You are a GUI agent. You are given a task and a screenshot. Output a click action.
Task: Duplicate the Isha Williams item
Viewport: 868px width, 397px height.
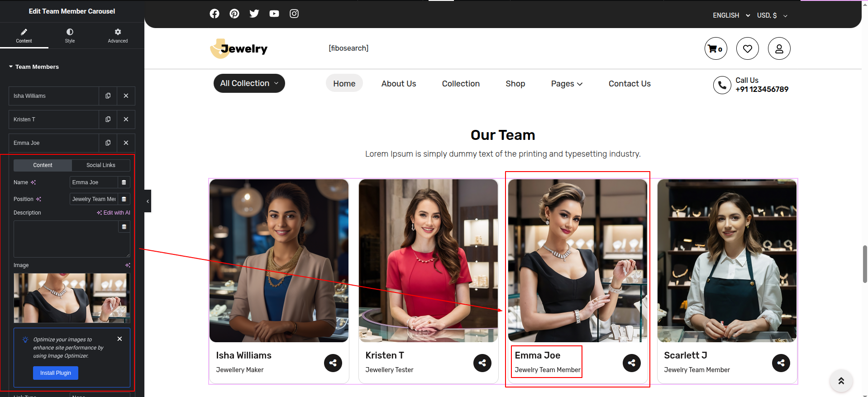pyautogui.click(x=108, y=96)
